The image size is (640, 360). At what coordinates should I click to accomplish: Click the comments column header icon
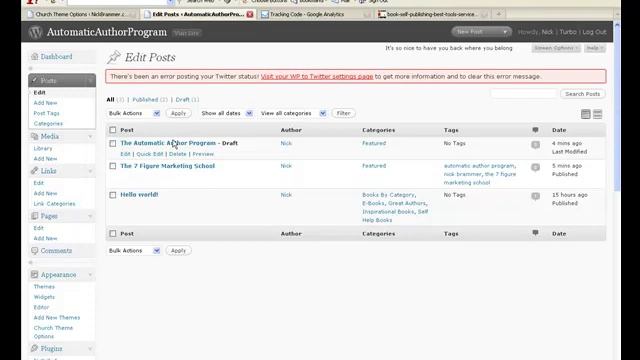pos(535,130)
